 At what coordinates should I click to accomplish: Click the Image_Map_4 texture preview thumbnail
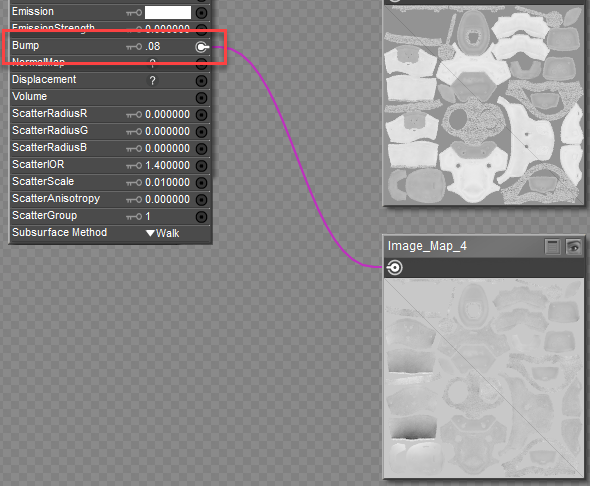coord(484,378)
